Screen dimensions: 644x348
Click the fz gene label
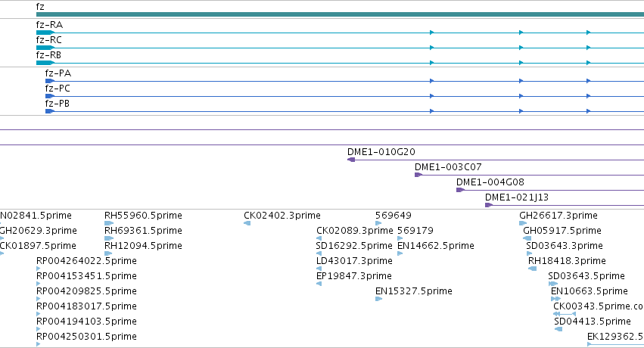coord(40,7)
